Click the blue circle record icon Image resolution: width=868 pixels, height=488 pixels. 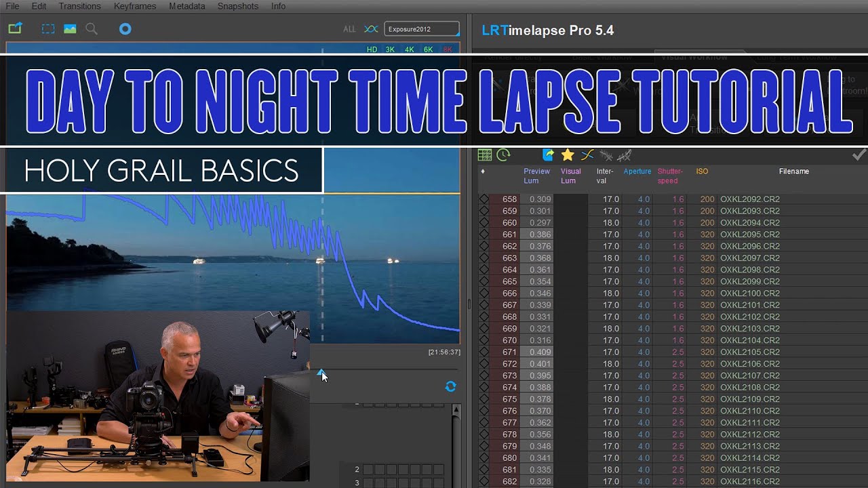click(125, 29)
